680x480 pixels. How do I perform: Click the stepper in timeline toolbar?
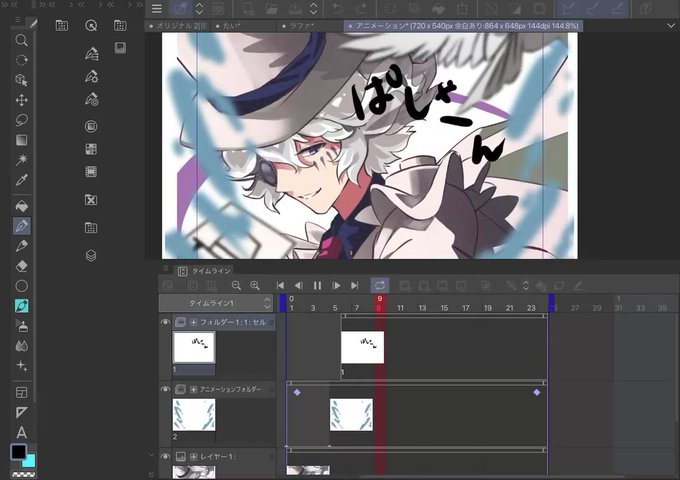(526, 285)
